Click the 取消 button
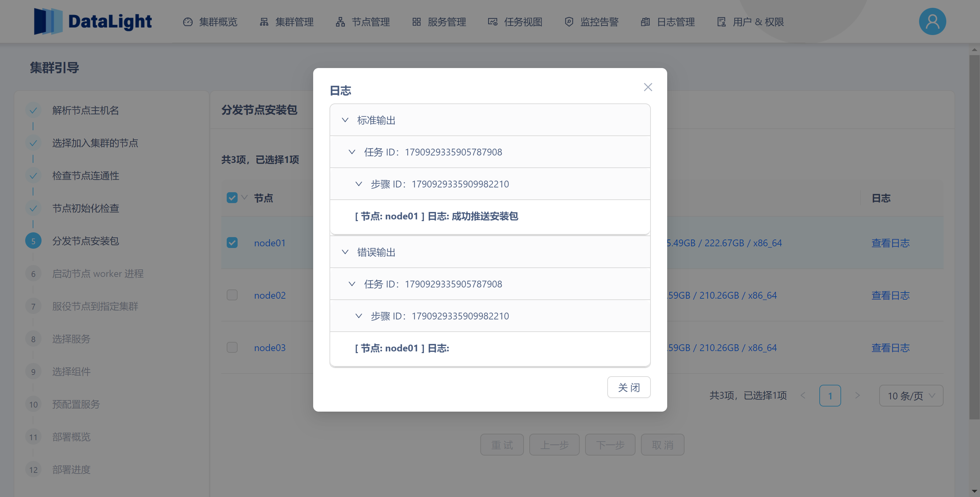980x497 pixels. tap(662, 445)
